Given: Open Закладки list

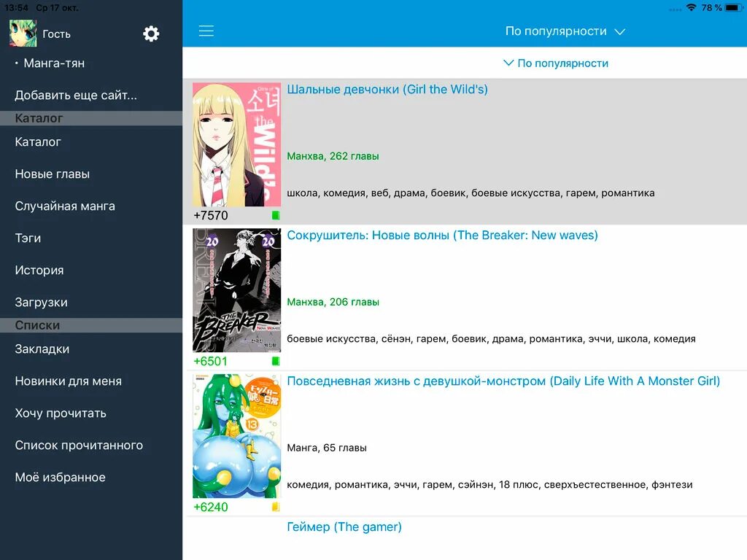Looking at the screenshot, I should point(42,349).
